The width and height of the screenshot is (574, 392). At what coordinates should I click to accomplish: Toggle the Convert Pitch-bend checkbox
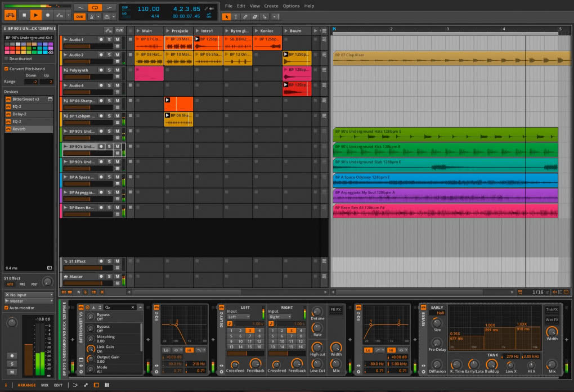point(6,69)
